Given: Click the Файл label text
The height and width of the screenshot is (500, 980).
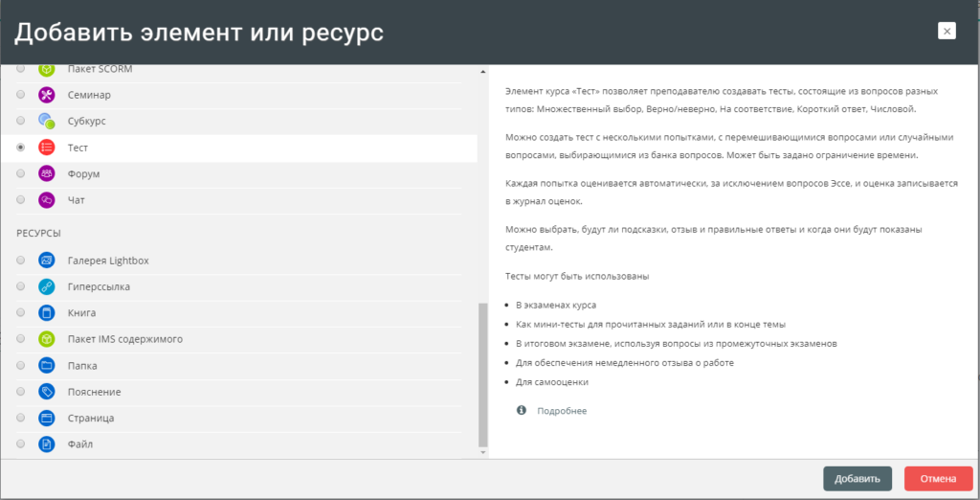Looking at the screenshot, I should click(80, 444).
